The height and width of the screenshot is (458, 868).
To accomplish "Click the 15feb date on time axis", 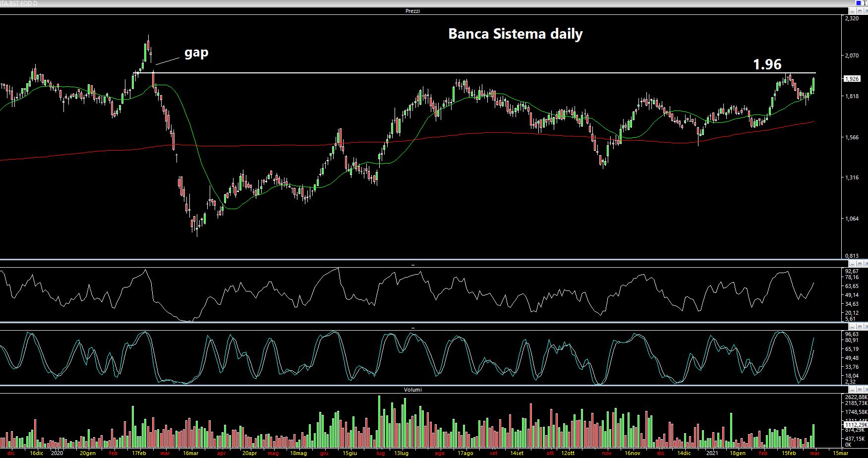I will coord(789,453).
